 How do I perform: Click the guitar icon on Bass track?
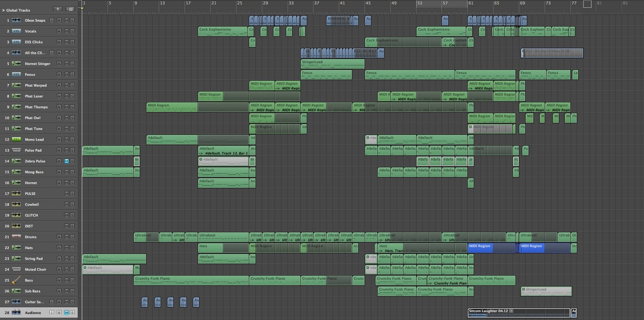click(x=16, y=280)
